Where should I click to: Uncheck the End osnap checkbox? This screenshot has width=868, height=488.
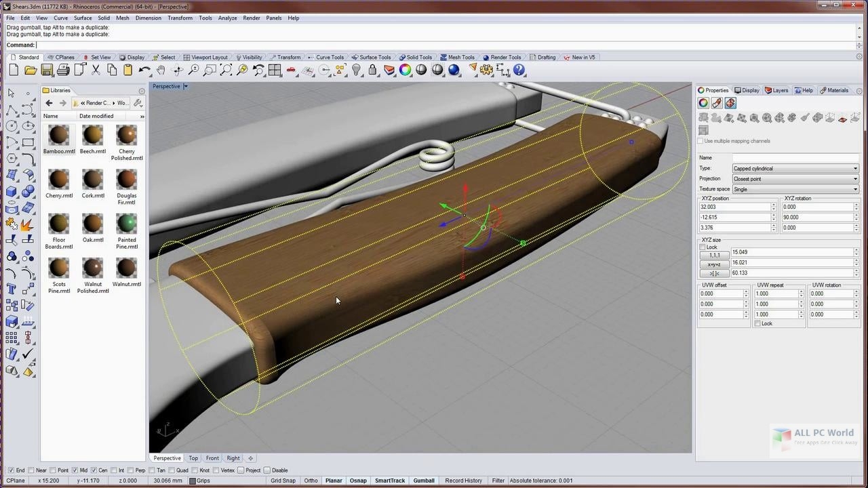[11, 470]
